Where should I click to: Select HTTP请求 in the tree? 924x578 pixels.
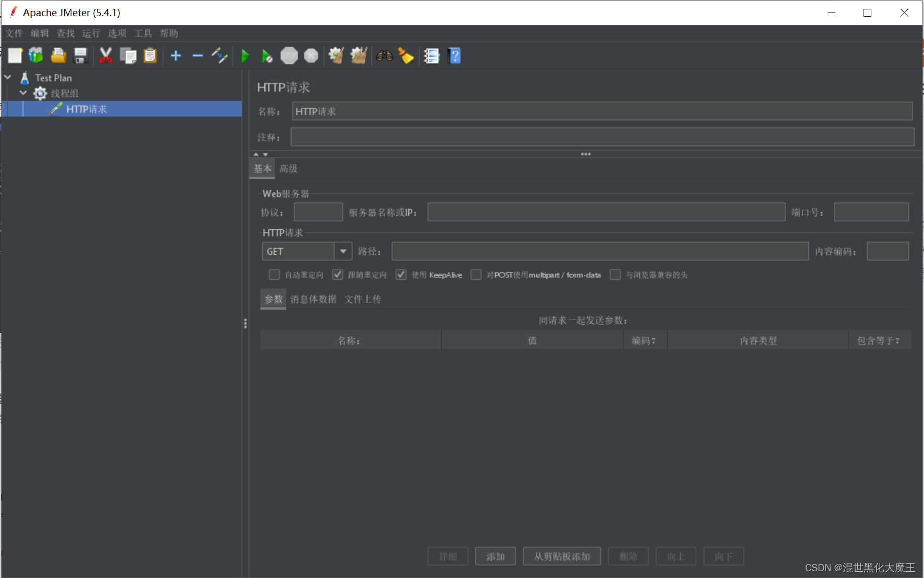pos(87,109)
